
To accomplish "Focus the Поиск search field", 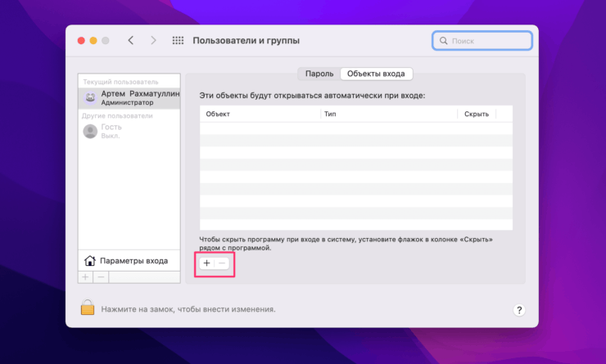I will tap(482, 41).
